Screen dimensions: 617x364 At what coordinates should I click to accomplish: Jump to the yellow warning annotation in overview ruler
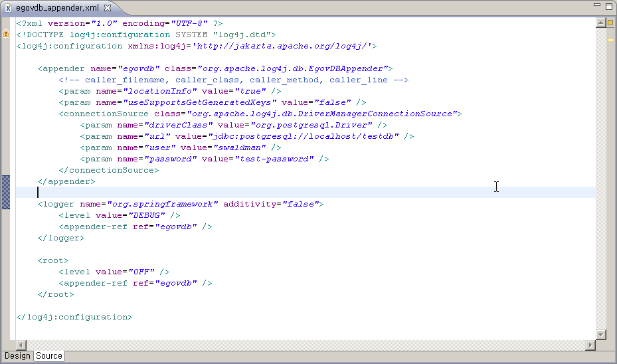(x=610, y=39)
